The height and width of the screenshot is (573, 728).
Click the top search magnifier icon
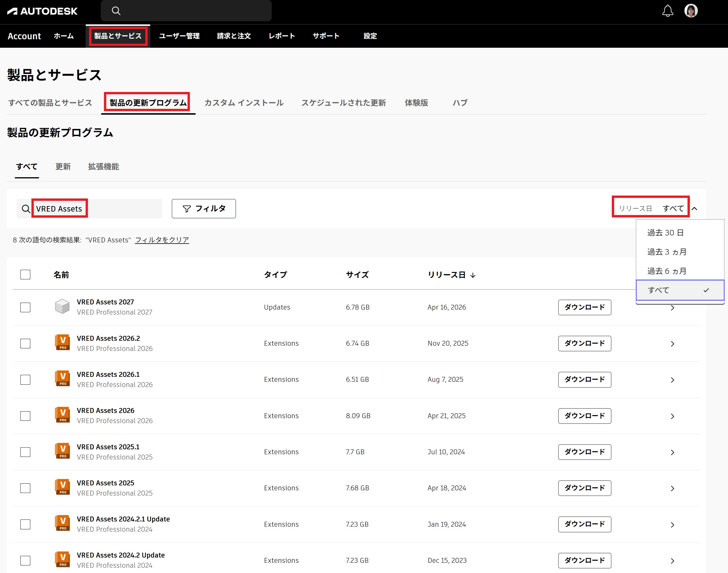coord(116,11)
